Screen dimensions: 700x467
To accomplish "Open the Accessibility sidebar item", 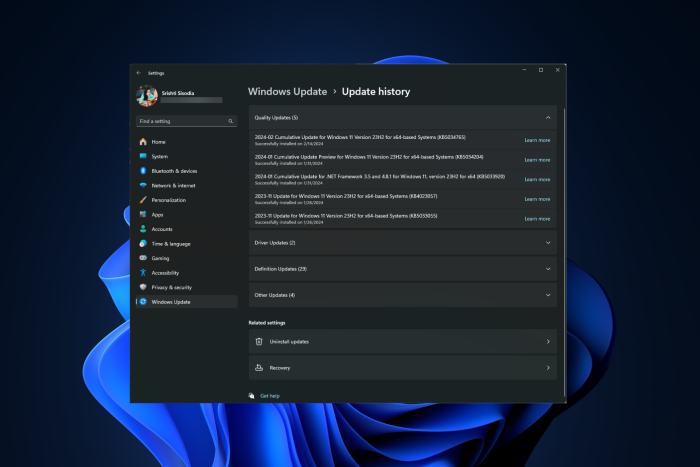I will [x=187, y=273].
